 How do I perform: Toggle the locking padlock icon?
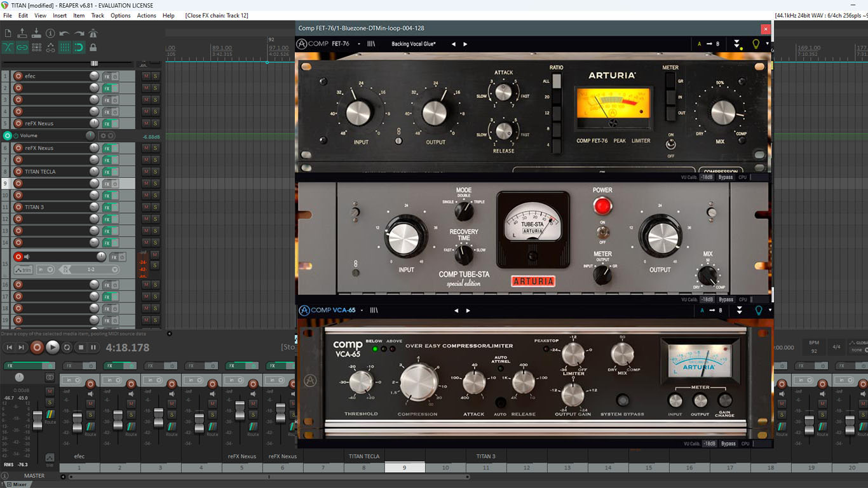coord(93,47)
